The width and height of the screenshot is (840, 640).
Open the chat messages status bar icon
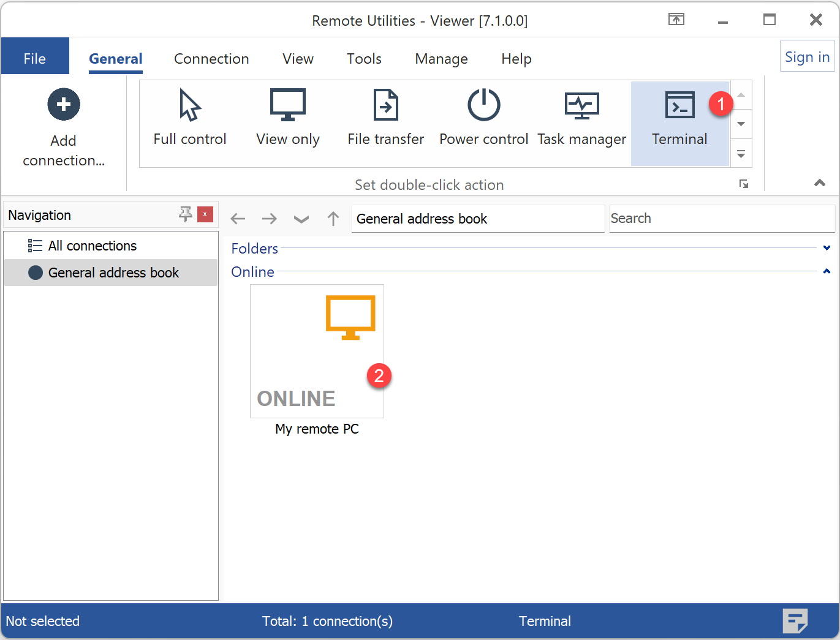(x=795, y=621)
